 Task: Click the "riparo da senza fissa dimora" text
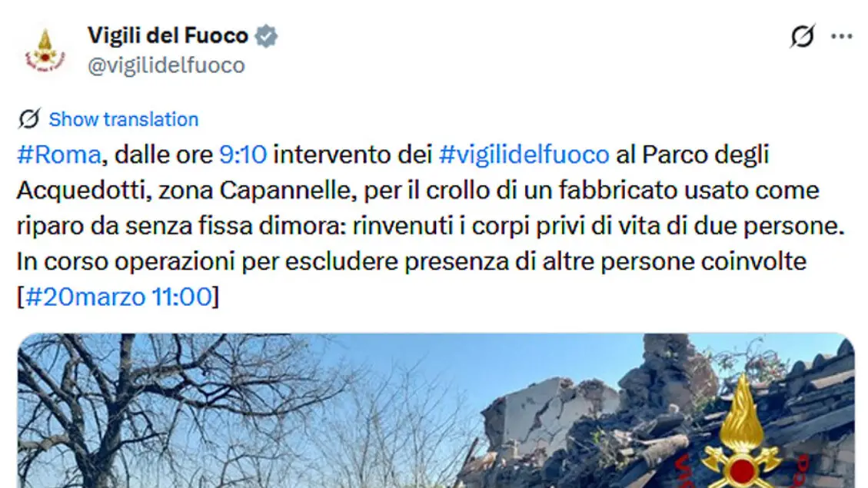[x=181, y=226]
